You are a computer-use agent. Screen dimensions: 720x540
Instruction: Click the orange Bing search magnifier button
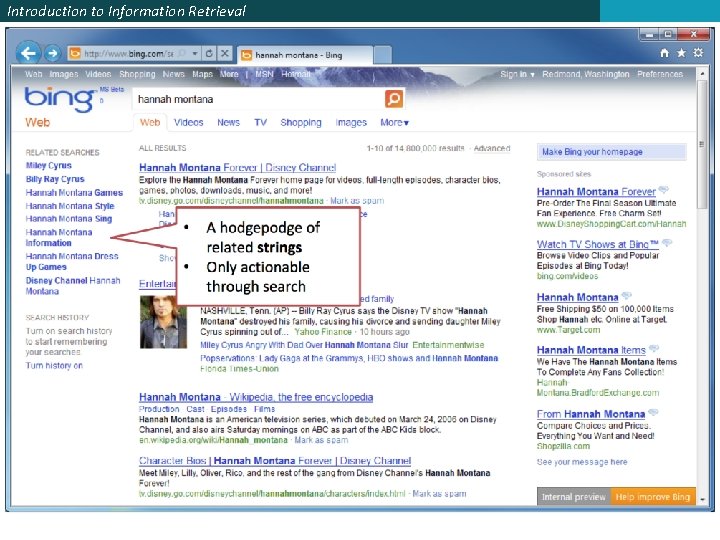point(394,99)
